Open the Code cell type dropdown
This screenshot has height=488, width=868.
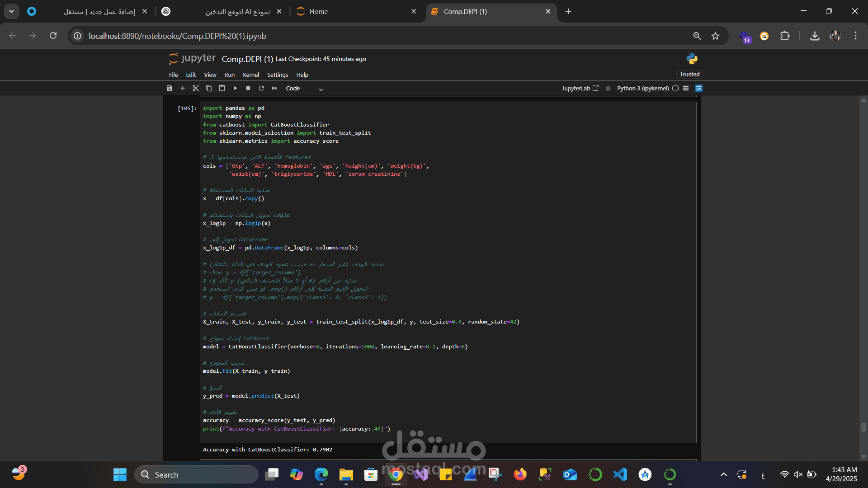click(304, 89)
